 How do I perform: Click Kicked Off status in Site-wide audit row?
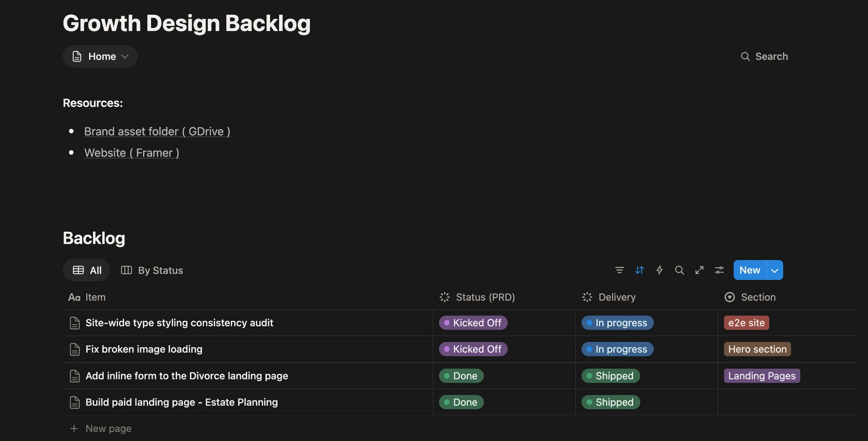click(473, 323)
